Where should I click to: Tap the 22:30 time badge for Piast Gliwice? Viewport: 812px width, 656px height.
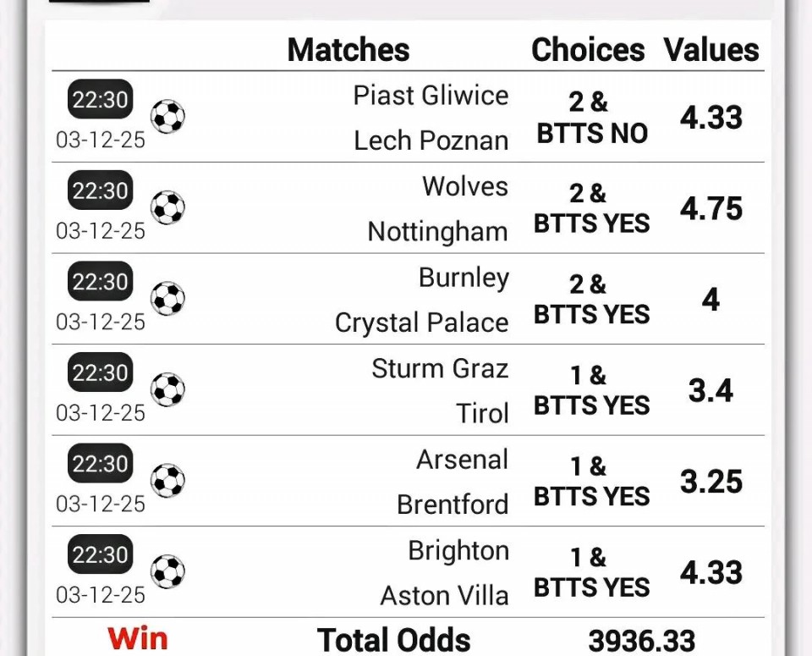(101, 101)
